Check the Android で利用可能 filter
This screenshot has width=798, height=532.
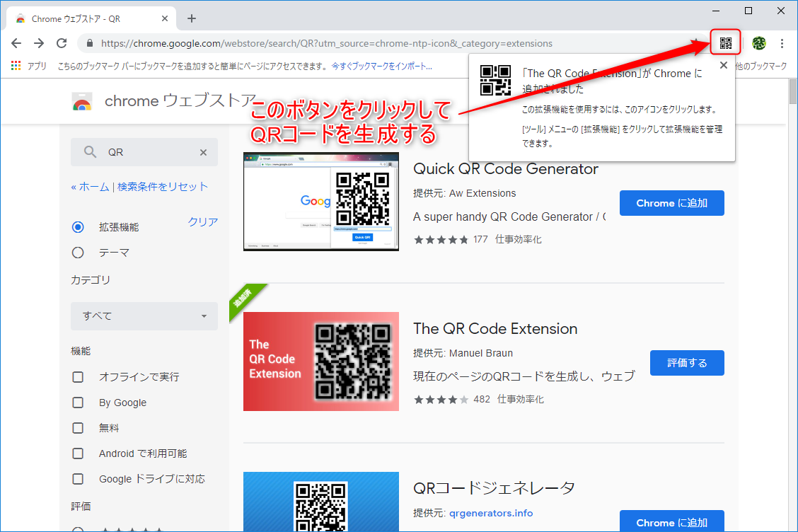[x=78, y=453]
